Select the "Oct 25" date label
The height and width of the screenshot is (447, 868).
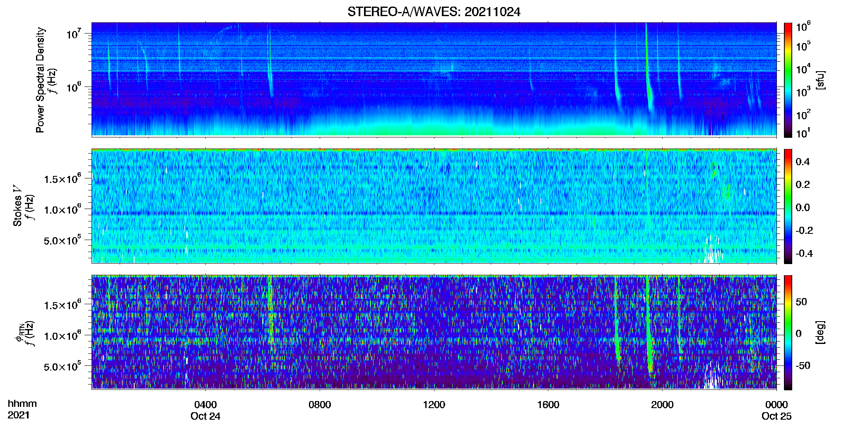pyautogui.click(x=776, y=416)
